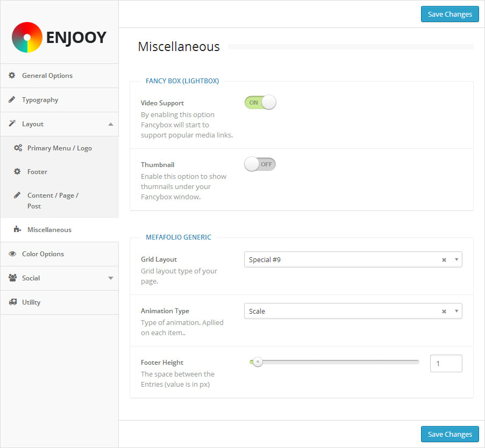
Task: Click the puzzle icon beside Miscellaneous
Action: point(18,230)
